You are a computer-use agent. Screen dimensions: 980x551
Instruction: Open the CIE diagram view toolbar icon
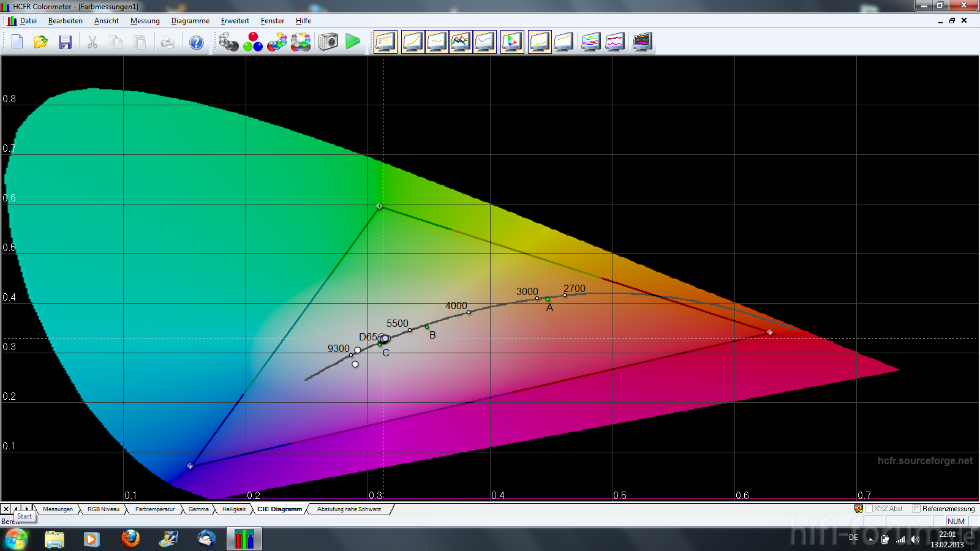[511, 42]
